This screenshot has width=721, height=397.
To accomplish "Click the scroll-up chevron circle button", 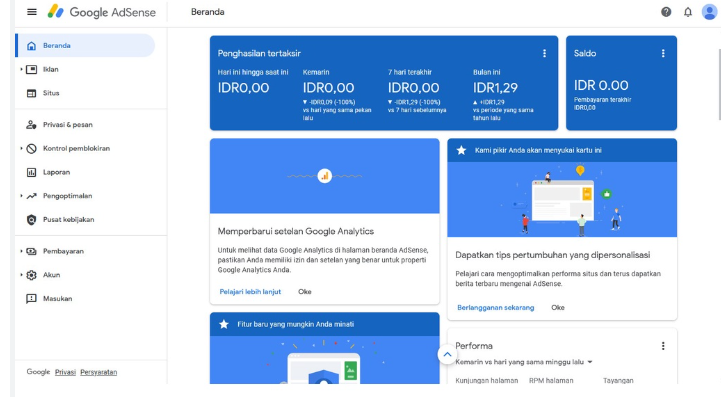I will (447, 355).
